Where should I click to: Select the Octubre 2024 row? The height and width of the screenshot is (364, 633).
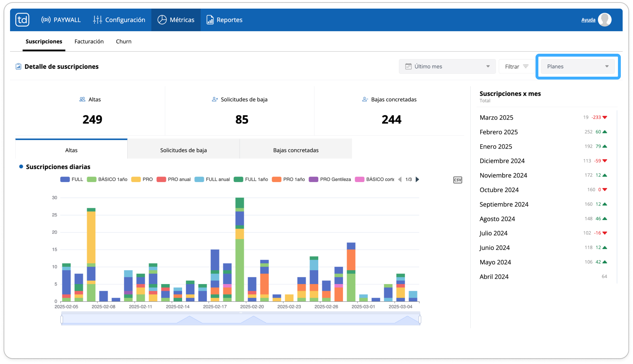(x=543, y=190)
